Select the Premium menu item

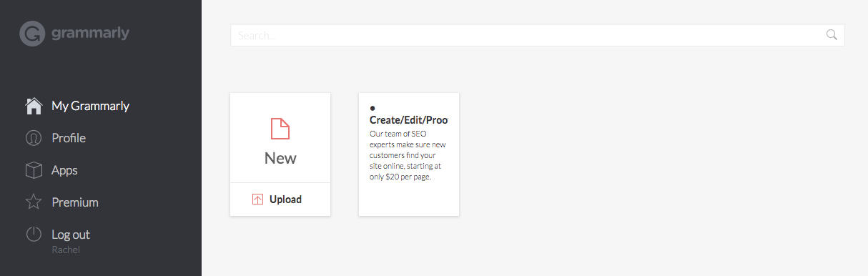click(75, 202)
